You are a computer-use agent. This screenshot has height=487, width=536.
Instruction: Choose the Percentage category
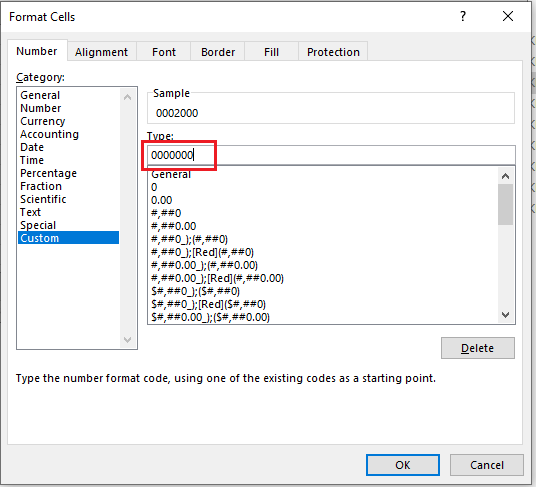[49, 173]
